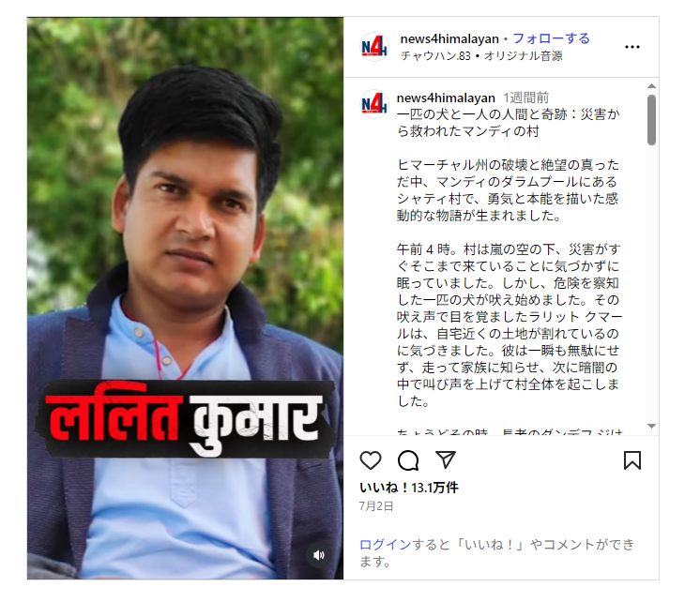The image size is (700, 602).
Task: Click the caption scrollbar down arrow
Action: pyautogui.click(x=651, y=426)
